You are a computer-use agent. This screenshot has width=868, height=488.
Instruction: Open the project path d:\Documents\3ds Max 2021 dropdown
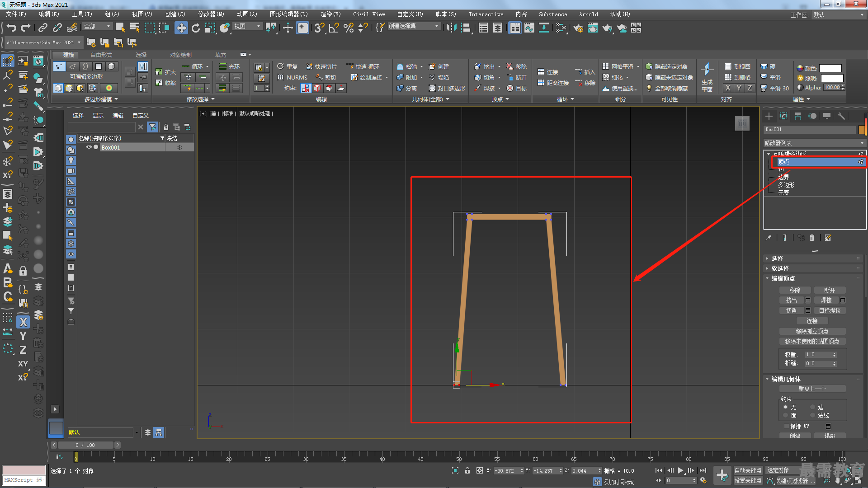pos(43,42)
